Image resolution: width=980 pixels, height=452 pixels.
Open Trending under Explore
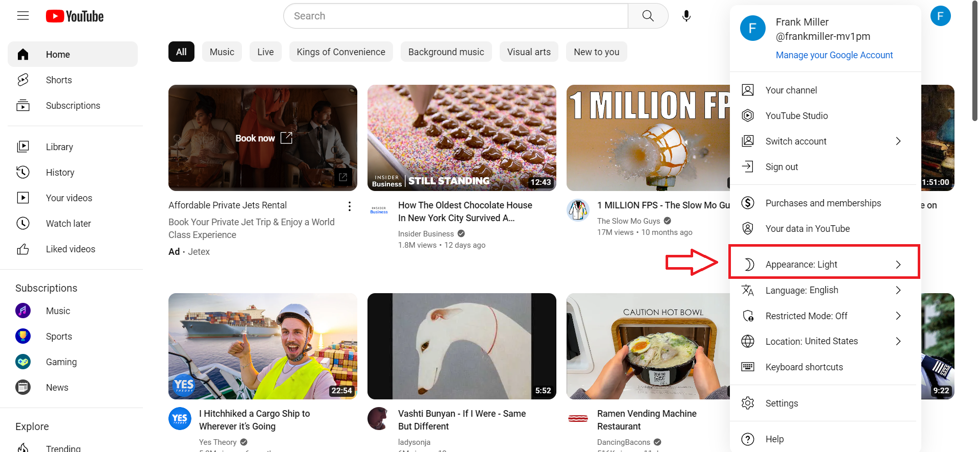pos(72,448)
